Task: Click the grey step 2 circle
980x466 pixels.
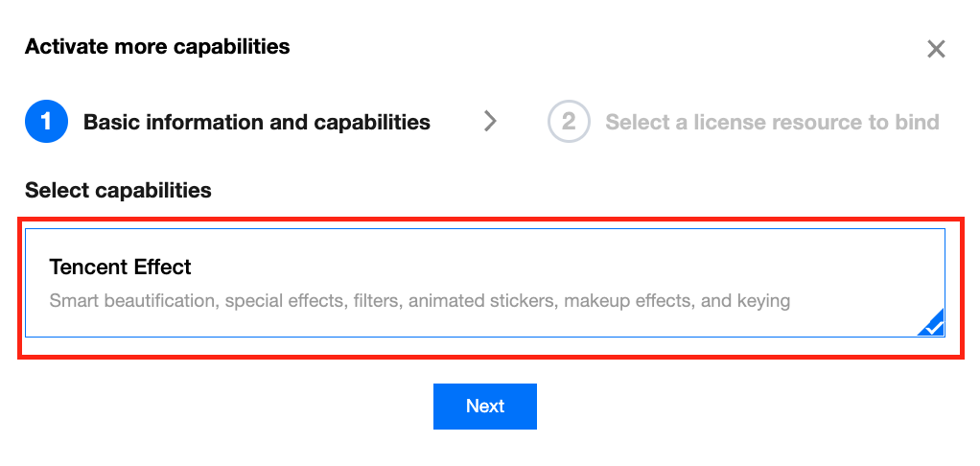Action: point(569,123)
